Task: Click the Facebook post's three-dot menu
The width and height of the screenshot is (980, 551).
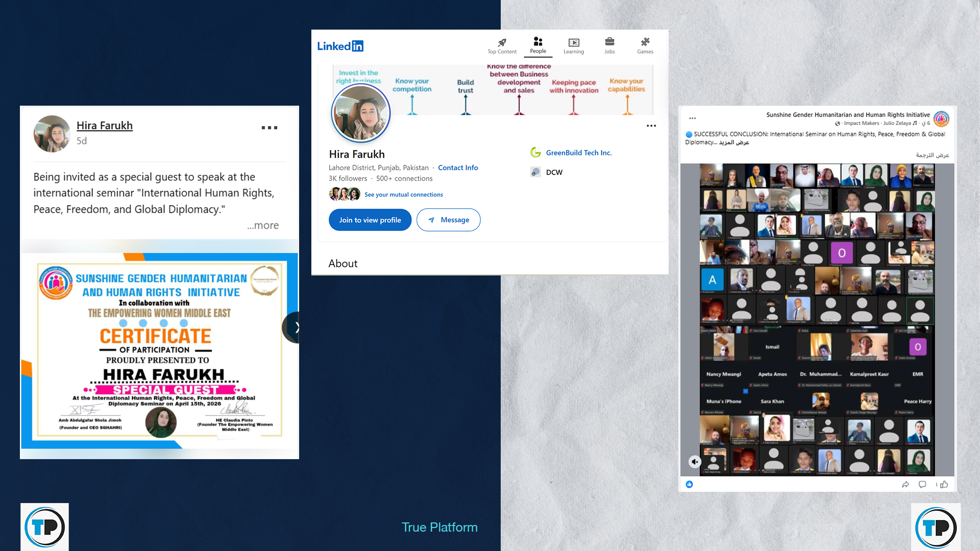Action: [x=693, y=118]
